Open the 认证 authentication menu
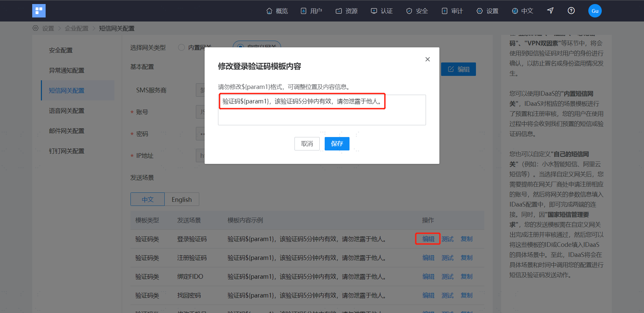 click(x=382, y=11)
